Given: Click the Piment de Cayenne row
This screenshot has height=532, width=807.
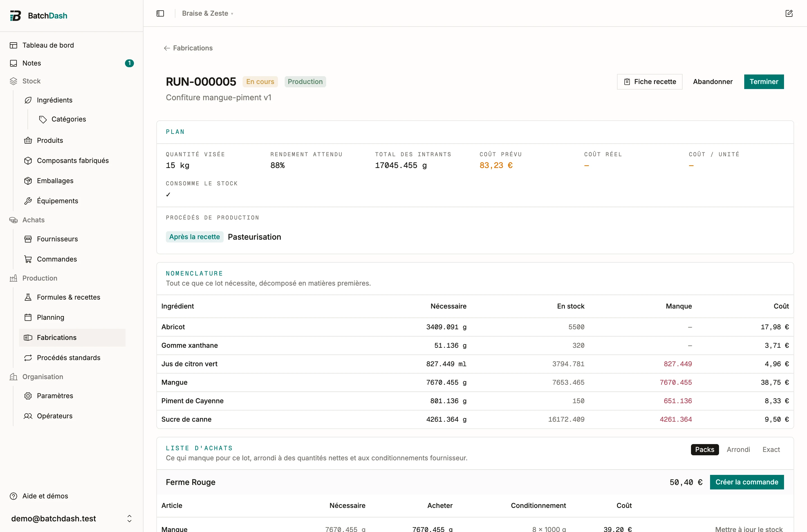Looking at the screenshot, I should coord(475,401).
